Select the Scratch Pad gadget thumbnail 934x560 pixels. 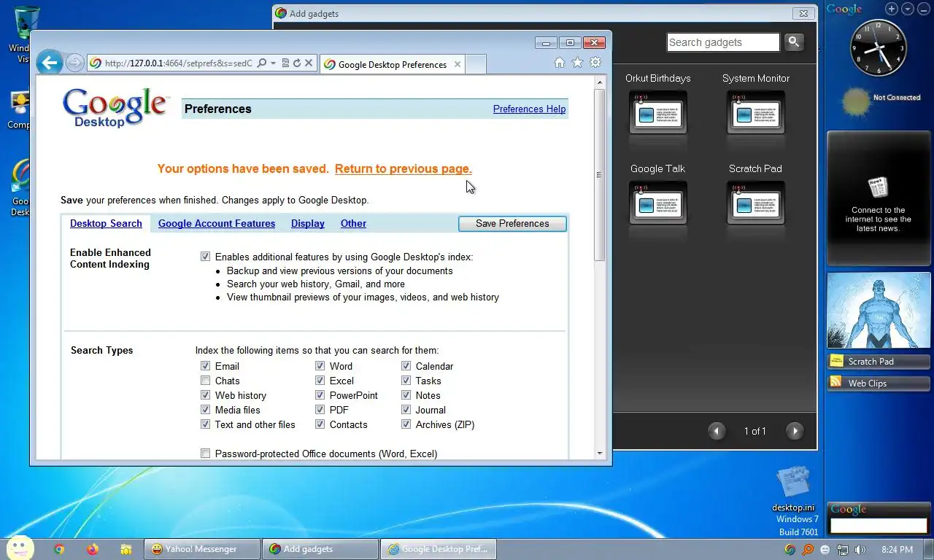755,202
